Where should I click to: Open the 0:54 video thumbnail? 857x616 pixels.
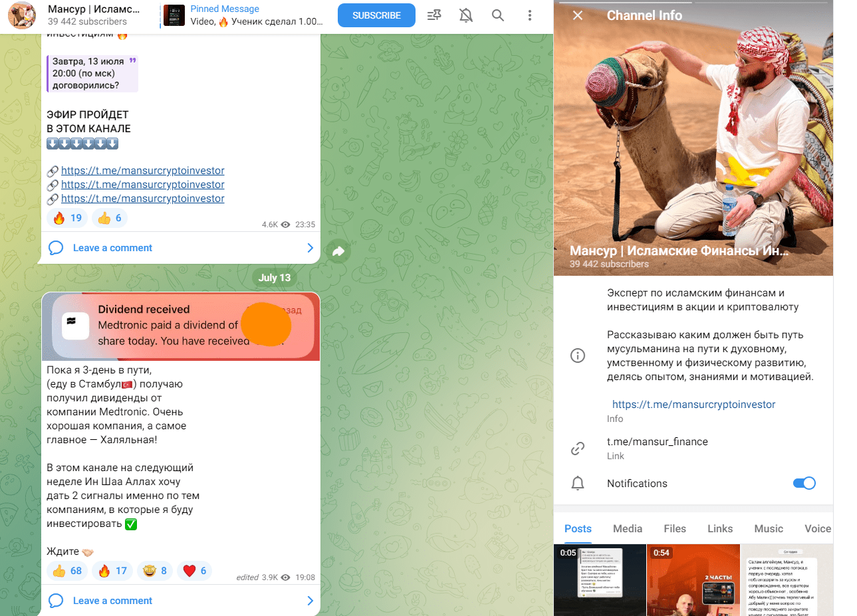[x=693, y=580]
